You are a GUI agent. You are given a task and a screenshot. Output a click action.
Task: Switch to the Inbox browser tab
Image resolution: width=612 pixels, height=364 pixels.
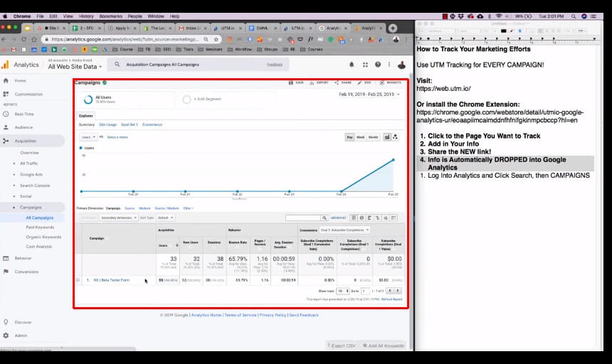(x=193, y=28)
